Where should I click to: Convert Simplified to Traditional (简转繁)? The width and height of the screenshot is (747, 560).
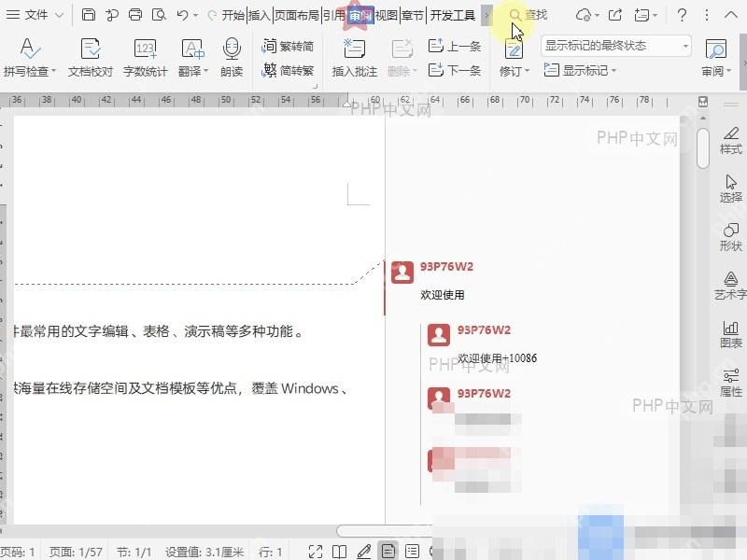[x=288, y=71]
